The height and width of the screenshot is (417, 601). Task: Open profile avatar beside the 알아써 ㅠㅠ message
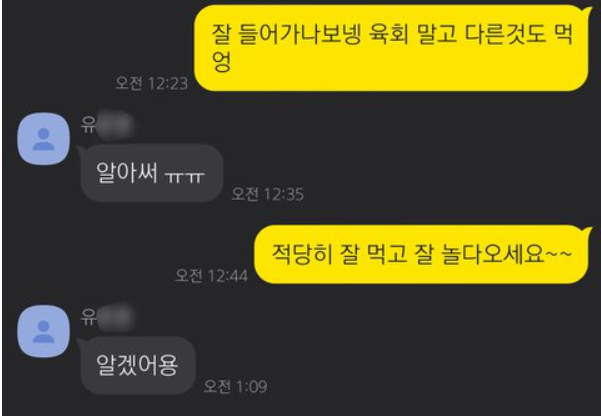(44, 139)
